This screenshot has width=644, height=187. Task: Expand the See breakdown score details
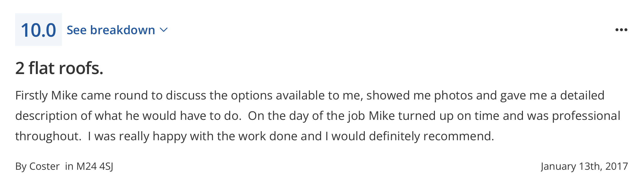[x=117, y=30]
